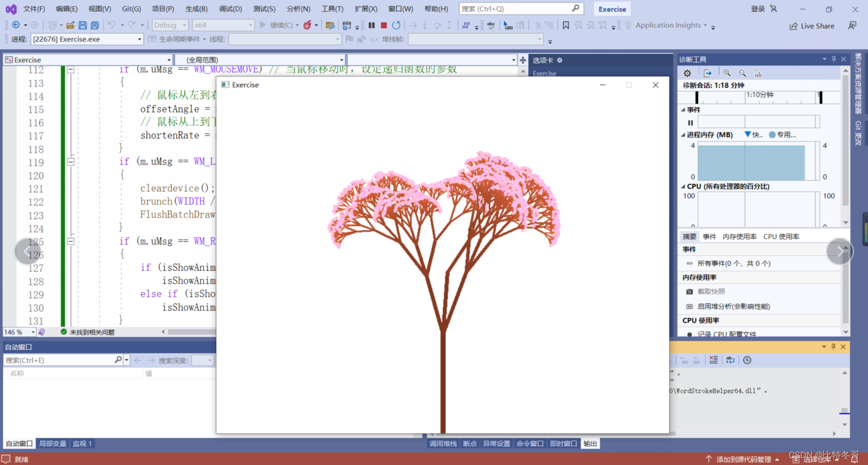Zoom in on the diagnostic timeline

(727, 74)
